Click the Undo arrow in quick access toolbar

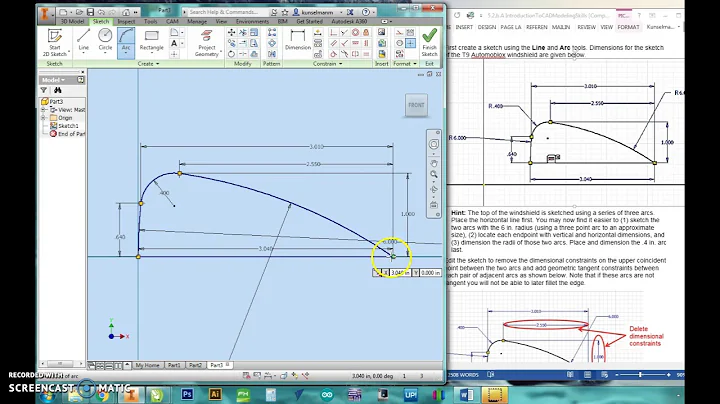[101, 12]
